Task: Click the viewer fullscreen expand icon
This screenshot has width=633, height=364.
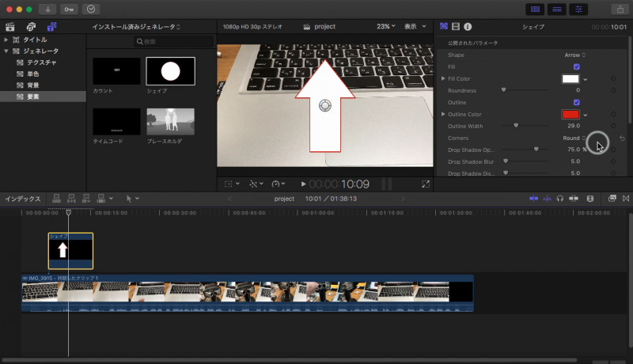Action: 426,184
